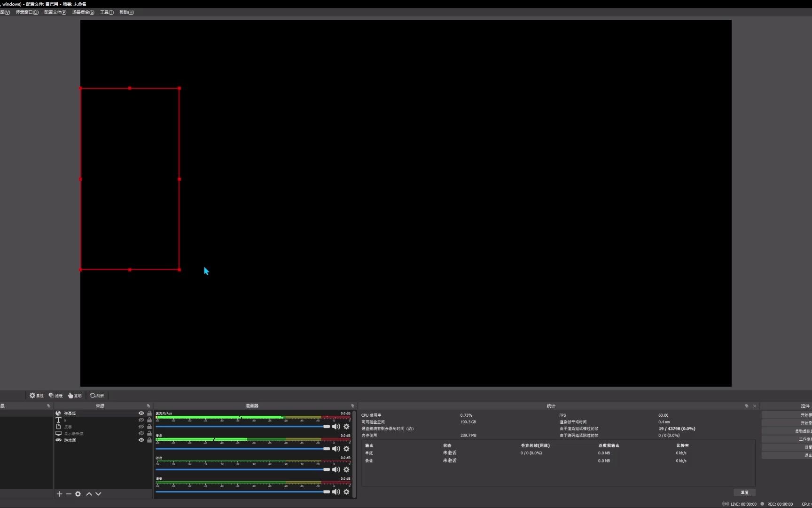This screenshot has height=508, width=812.
Task: Hide the 游戏源 source via eye icon
Action: point(141,440)
